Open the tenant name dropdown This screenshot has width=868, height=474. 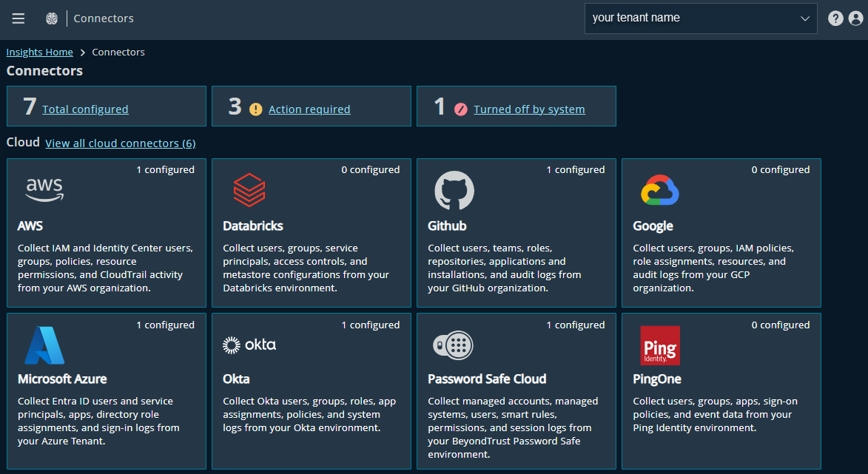click(701, 18)
